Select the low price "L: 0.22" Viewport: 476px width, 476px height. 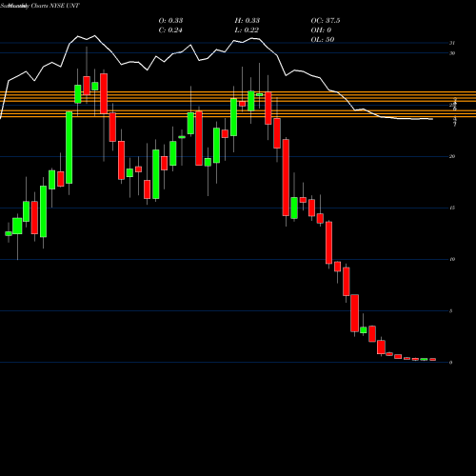(x=247, y=30)
